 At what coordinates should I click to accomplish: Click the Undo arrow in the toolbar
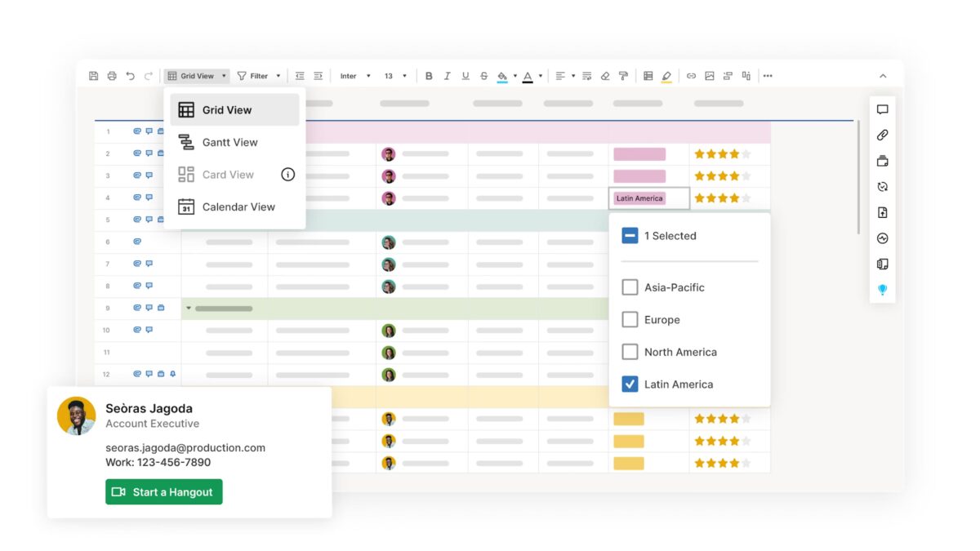click(x=131, y=75)
